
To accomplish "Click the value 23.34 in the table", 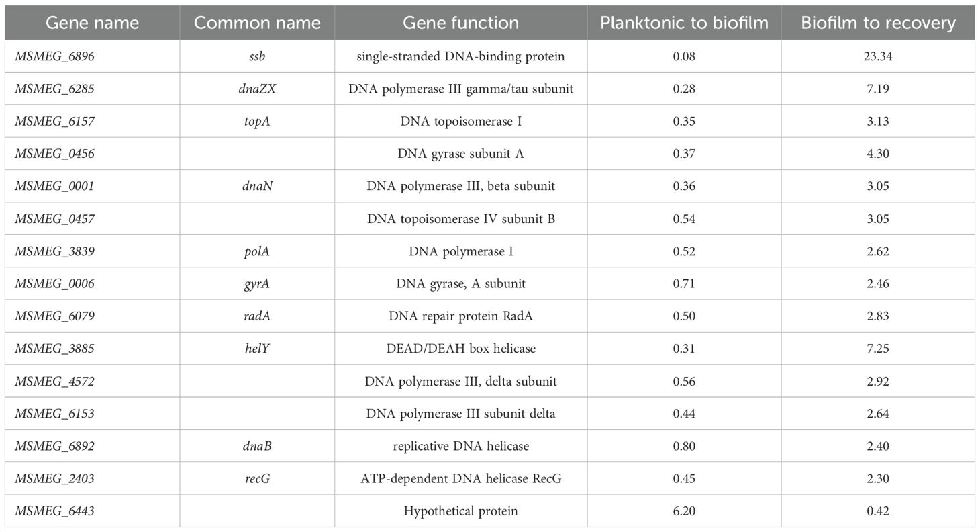I will click(x=878, y=56).
